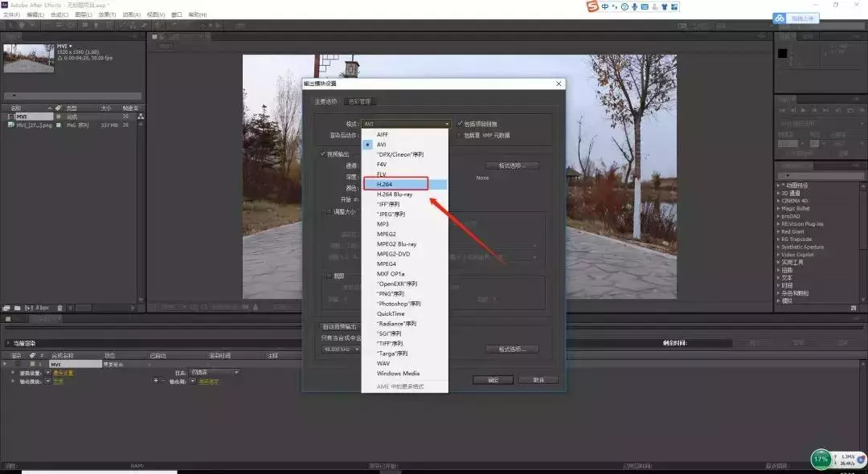
Task: Click the black color swatch in Info panel
Action: [x=782, y=53]
